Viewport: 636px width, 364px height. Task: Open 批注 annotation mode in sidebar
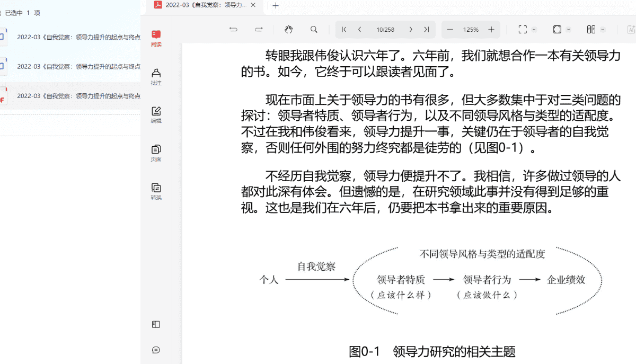(x=156, y=76)
